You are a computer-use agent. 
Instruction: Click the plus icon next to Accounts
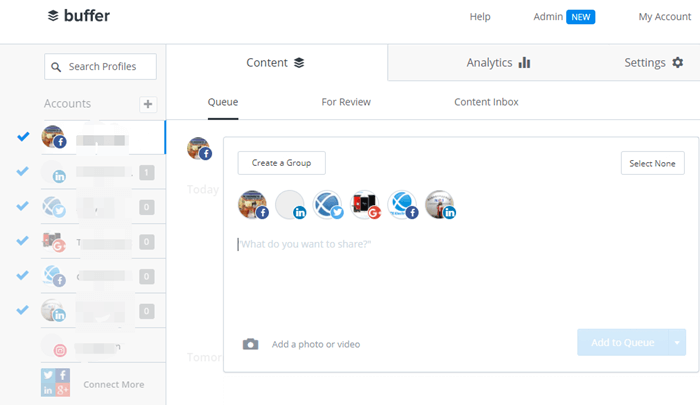coord(148,104)
